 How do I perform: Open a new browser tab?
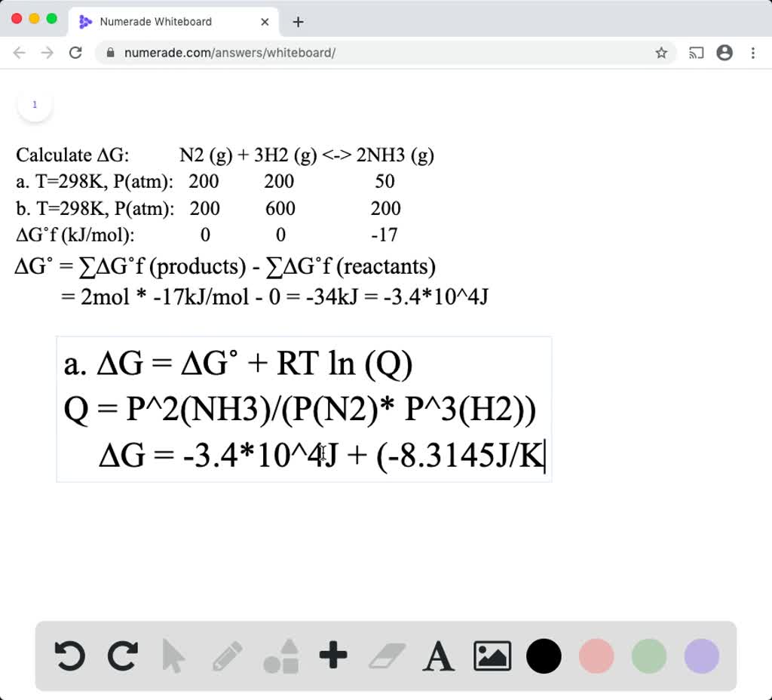click(x=298, y=22)
